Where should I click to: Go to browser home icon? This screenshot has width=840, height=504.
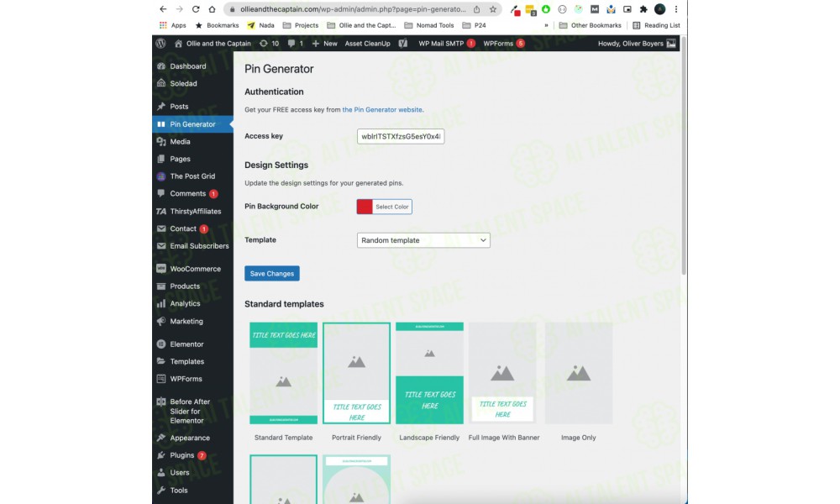pyautogui.click(x=213, y=9)
